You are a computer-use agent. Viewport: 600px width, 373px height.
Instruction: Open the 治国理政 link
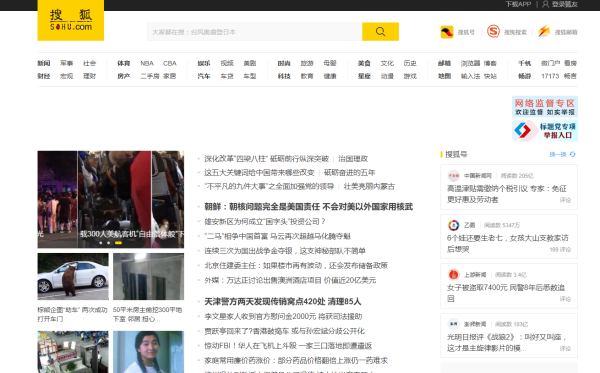353,158
